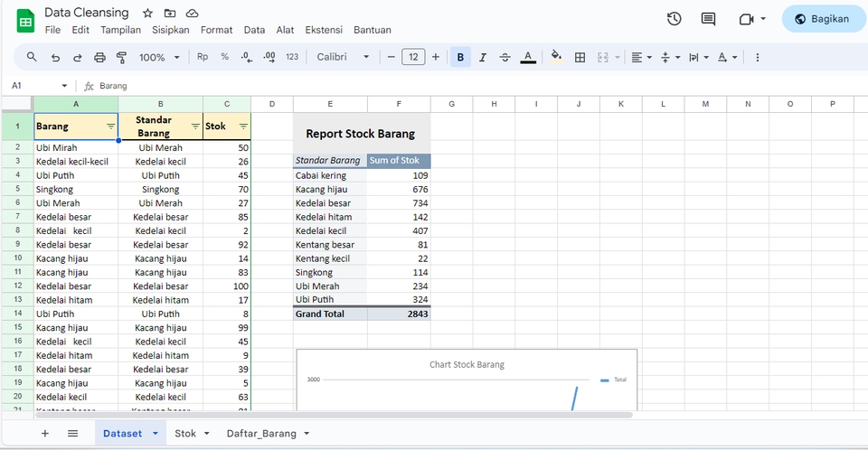Open the Dataset tab dropdown arrow

coord(156,434)
